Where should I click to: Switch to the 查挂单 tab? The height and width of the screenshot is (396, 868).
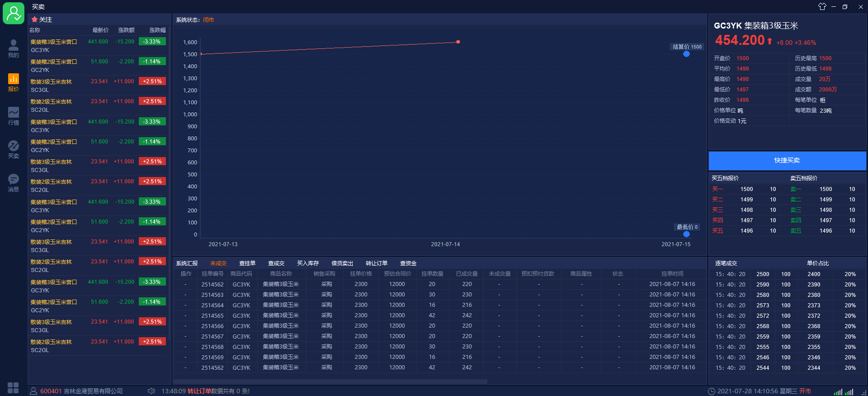[x=247, y=263]
